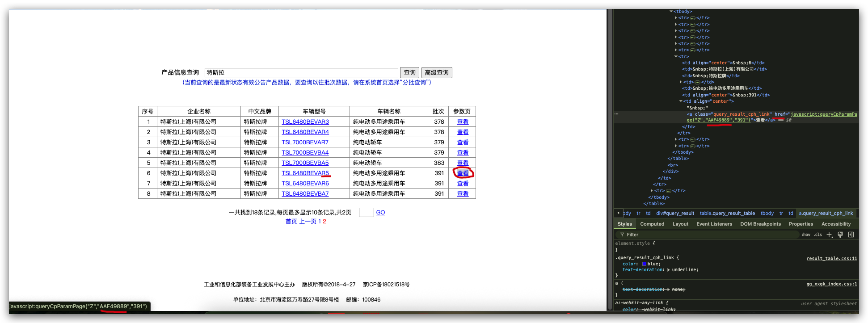
Task: Click the page number input box
Action: (366, 213)
